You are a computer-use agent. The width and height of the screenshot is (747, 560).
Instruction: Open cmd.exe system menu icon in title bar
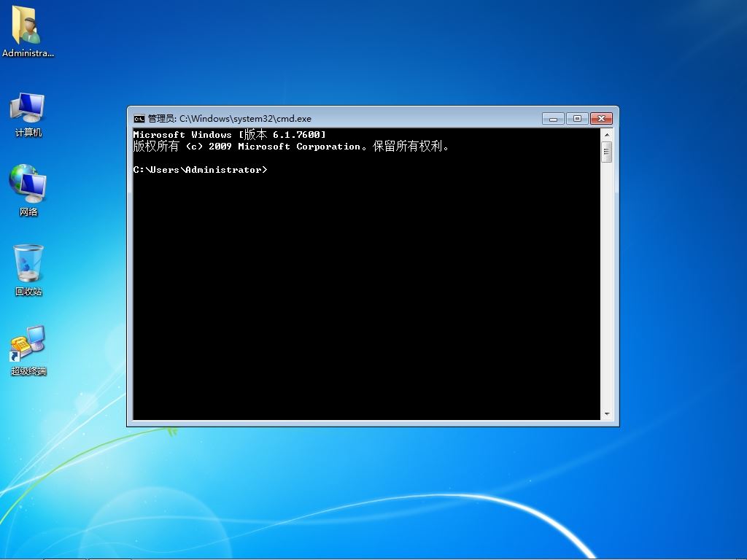(139, 119)
